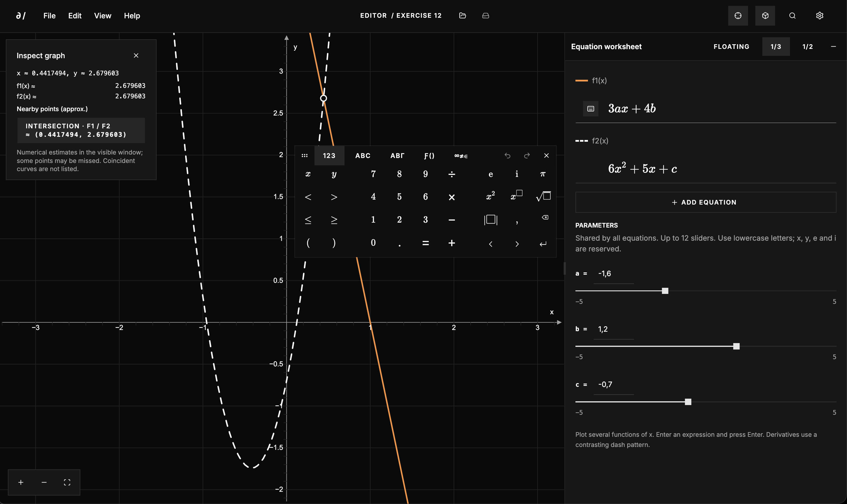Tap the greater-than-or-equal key
This screenshot has width=847, height=504.
coord(334,220)
